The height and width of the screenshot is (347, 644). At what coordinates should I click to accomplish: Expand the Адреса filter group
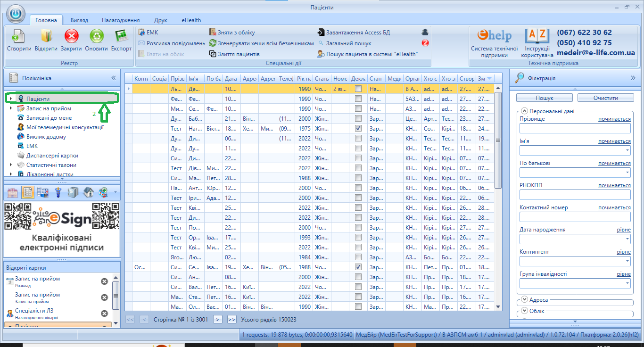pyautogui.click(x=524, y=299)
